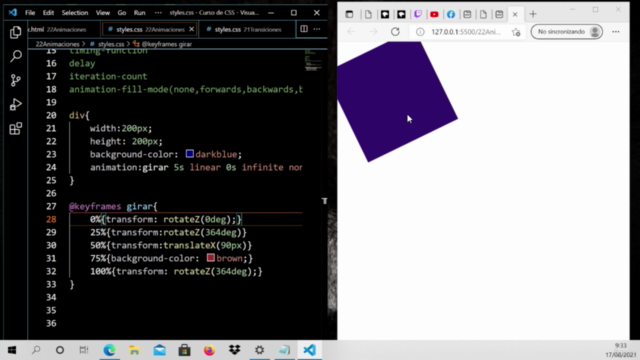The width and height of the screenshot is (640, 360).
Task: View site information icon in address bar
Action: coord(420,31)
